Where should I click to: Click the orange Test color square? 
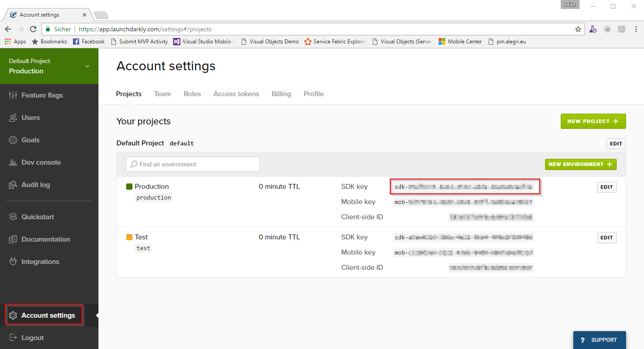(129, 237)
